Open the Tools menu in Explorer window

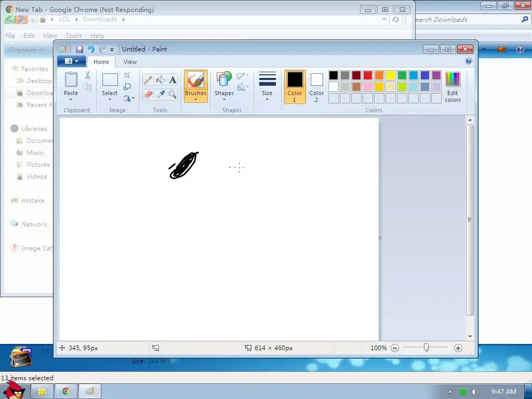pos(74,35)
